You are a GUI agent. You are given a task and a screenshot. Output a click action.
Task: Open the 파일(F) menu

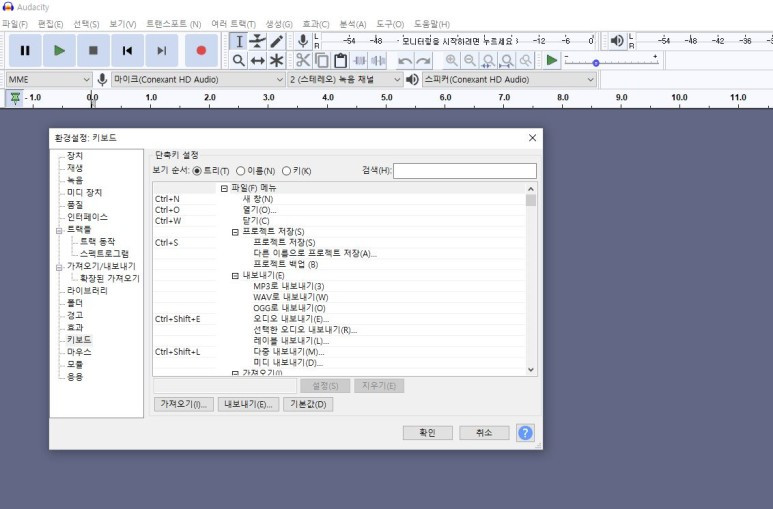click(x=15, y=24)
